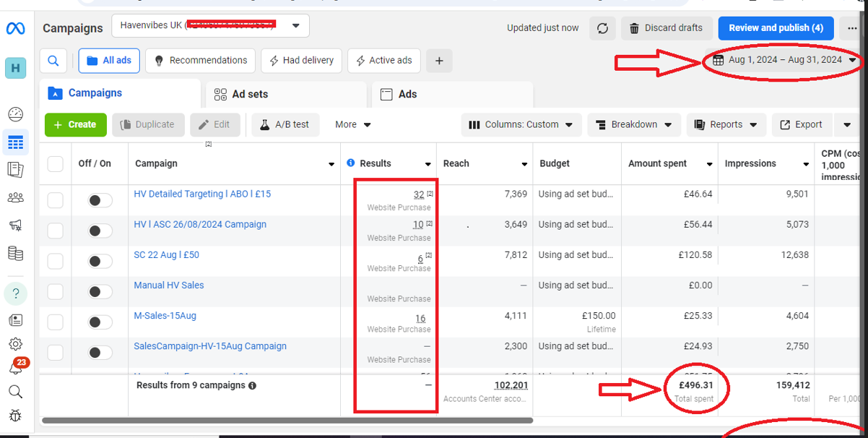Screen dimensions: 868x438
Task: Open the Recommendations view
Action: point(200,61)
